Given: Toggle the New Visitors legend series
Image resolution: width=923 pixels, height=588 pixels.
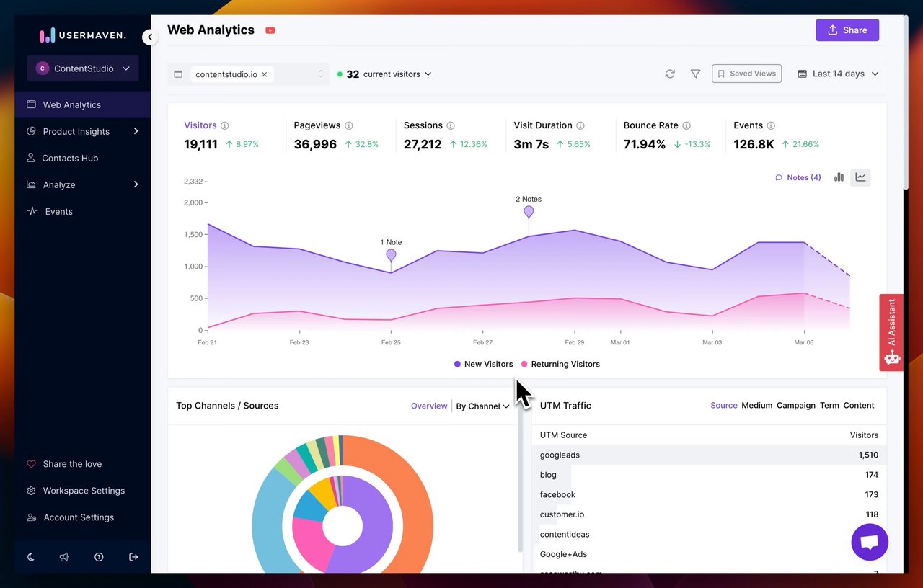Looking at the screenshot, I should coord(484,364).
